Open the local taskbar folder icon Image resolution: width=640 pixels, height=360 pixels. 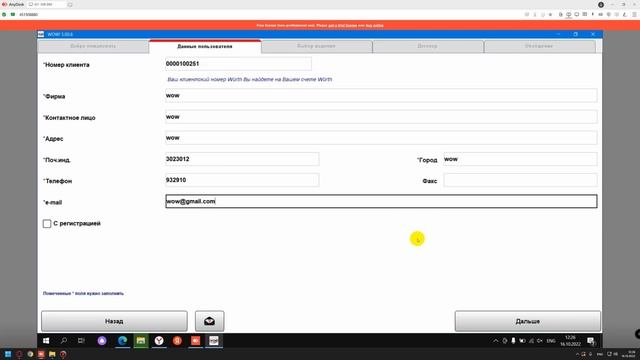(52, 354)
